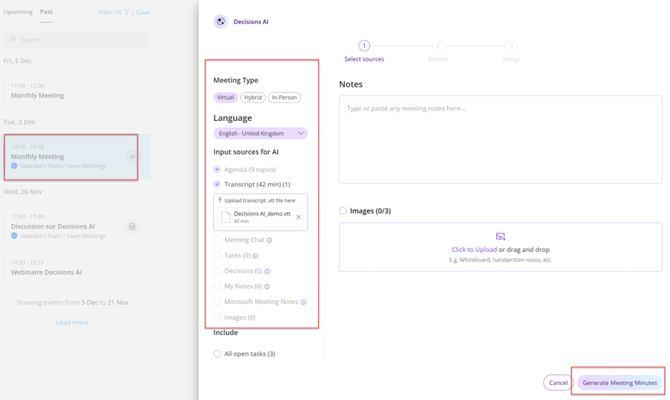Click the image upload icon in drop zone
The image size is (670, 400).
[x=500, y=237]
